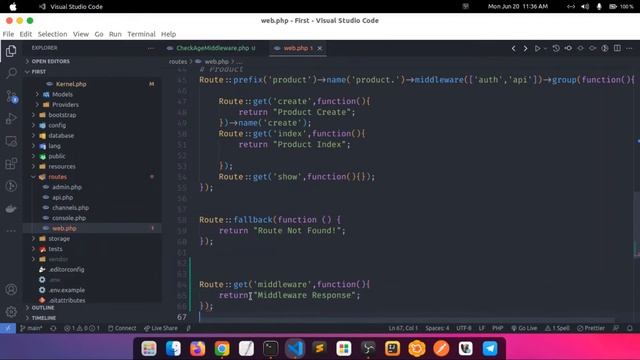Click the remote window indicator in status bar
Screen dimensions: 640x360
[x=8, y=328]
